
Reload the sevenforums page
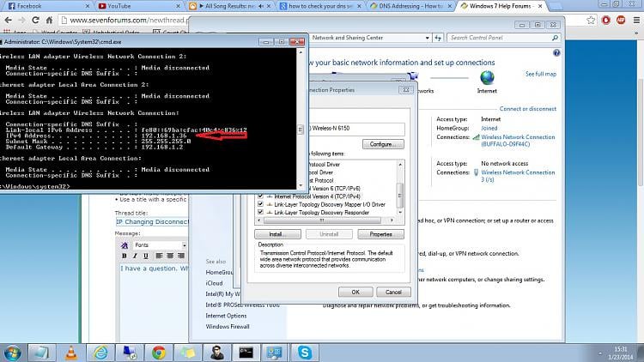(x=35, y=20)
